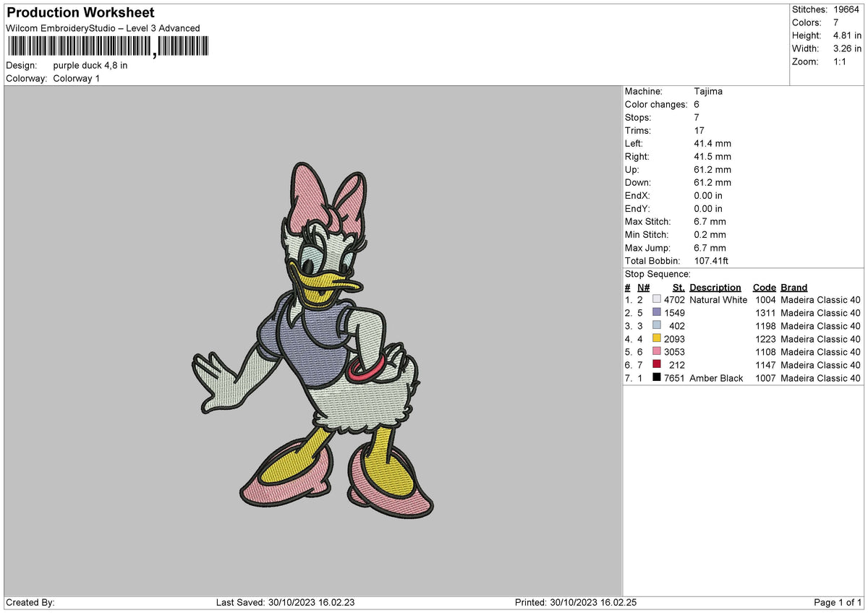Click the 'Colorway 1' value
Viewport: 868px width, 613px height.
[x=77, y=78]
